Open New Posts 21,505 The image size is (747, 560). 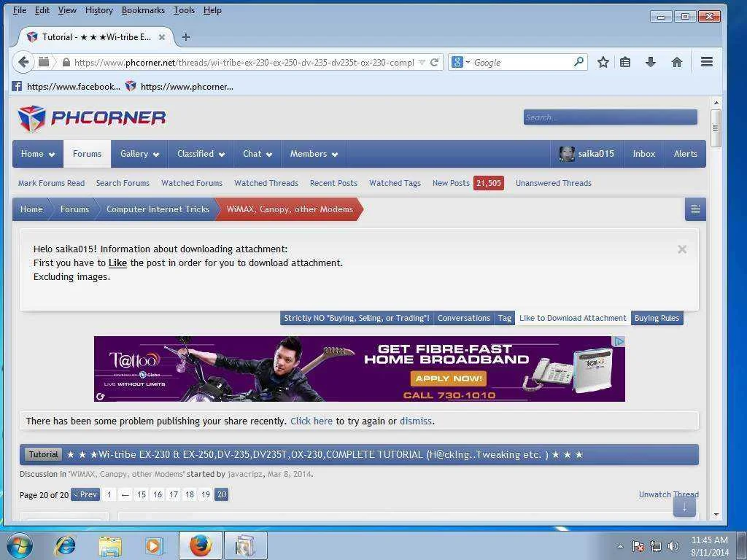pos(468,183)
